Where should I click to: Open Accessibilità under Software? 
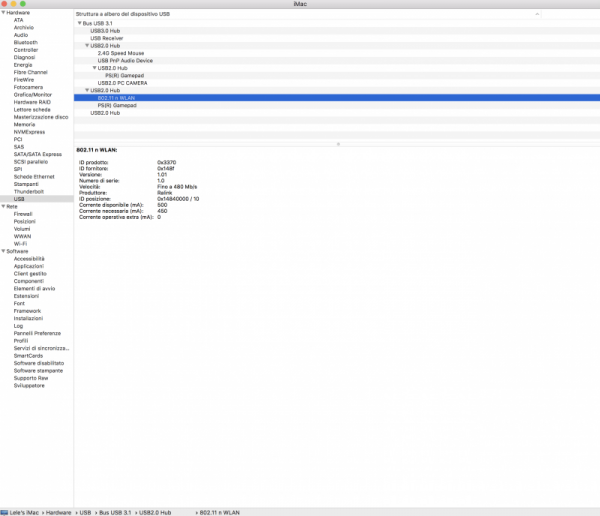29,259
